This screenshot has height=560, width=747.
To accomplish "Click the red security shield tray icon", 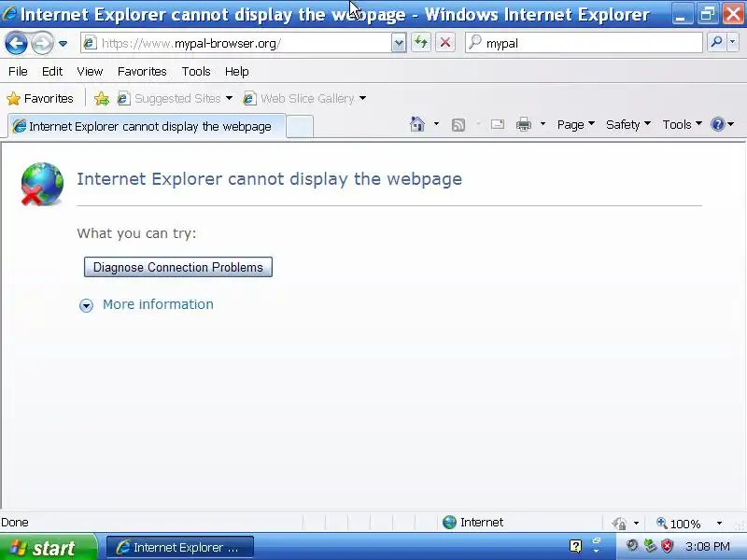I will click(x=667, y=546).
